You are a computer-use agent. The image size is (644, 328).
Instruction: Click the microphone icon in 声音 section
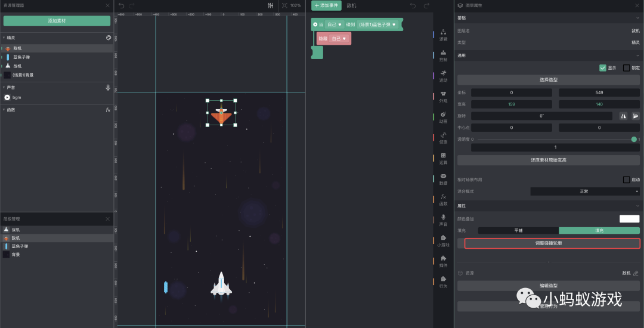108,88
